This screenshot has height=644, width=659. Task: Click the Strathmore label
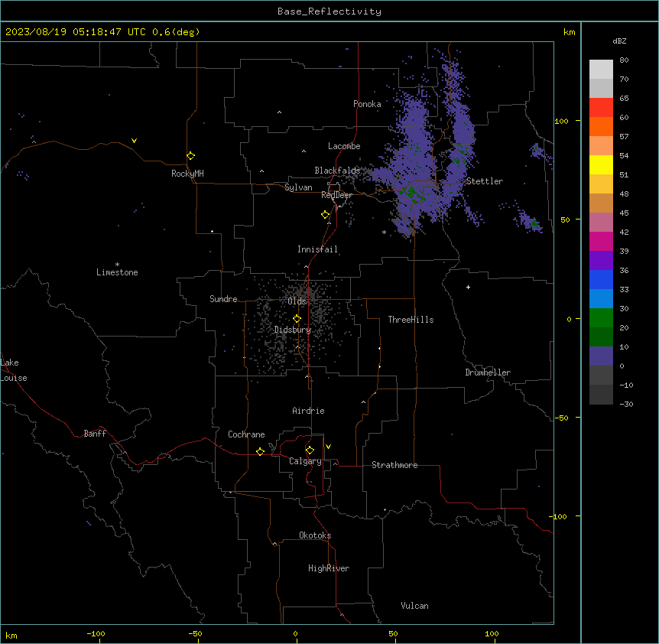click(x=394, y=465)
